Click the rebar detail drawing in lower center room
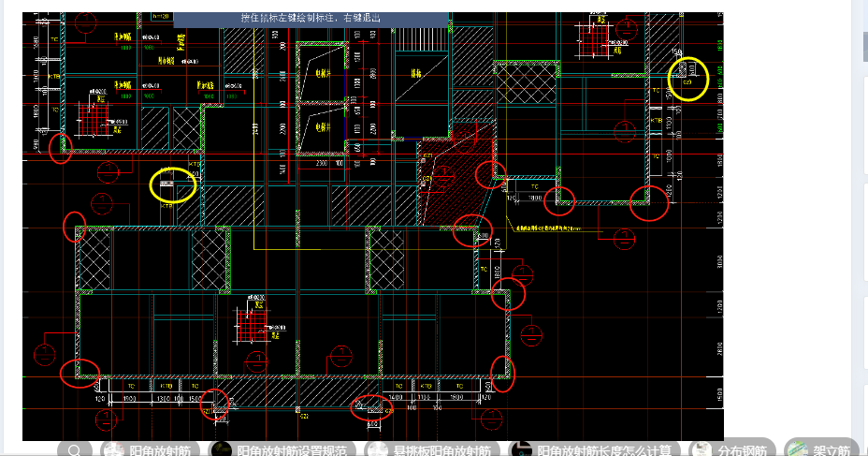 point(254,325)
